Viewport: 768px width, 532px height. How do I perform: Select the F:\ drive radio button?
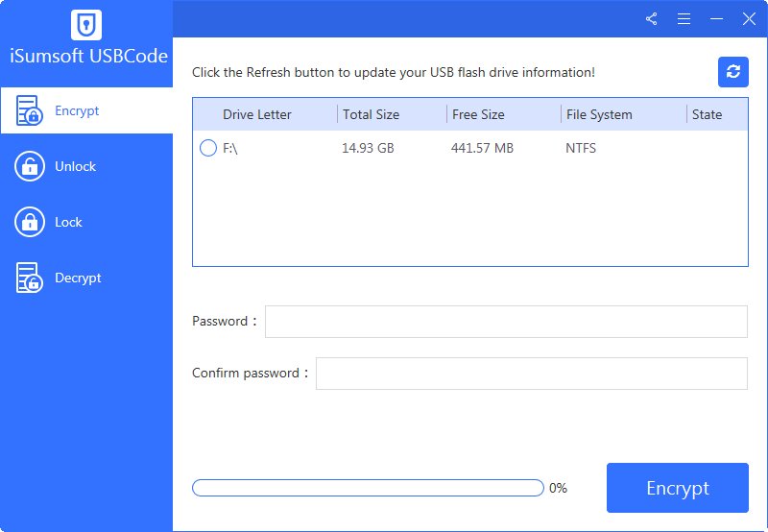pyautogui.click(x=208, y=149)
